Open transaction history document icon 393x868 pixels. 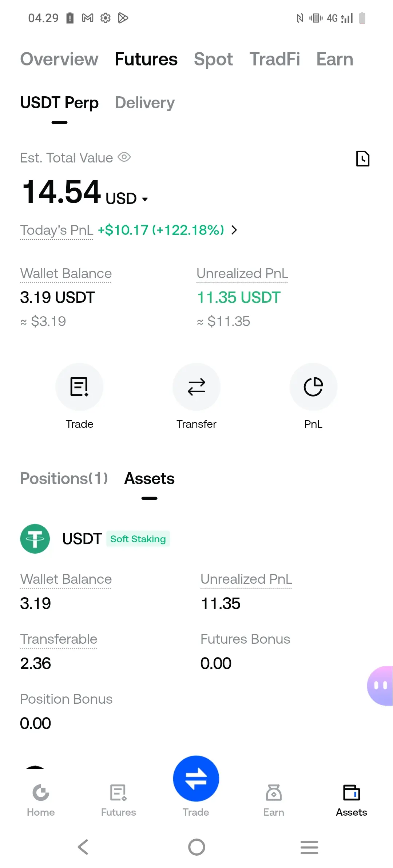(362, 158)
